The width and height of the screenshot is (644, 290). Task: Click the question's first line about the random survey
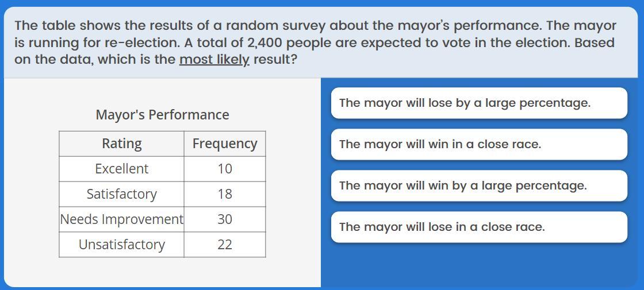315,26
